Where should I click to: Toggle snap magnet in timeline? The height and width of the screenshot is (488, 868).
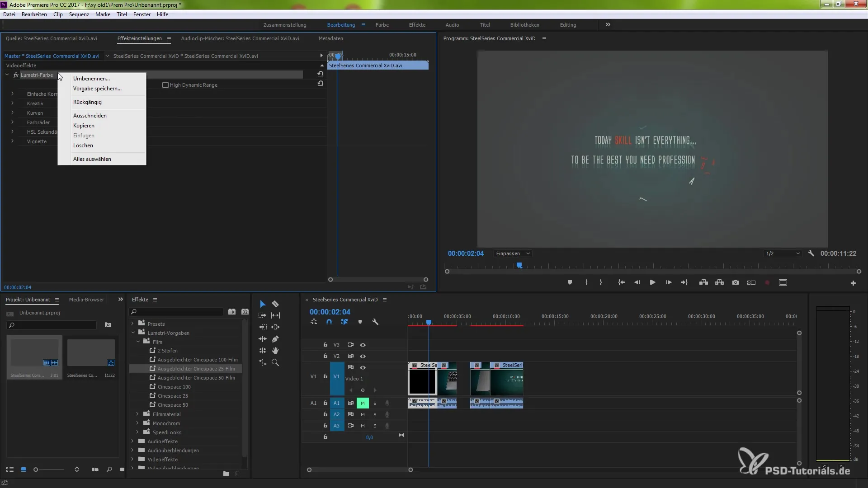329,322
